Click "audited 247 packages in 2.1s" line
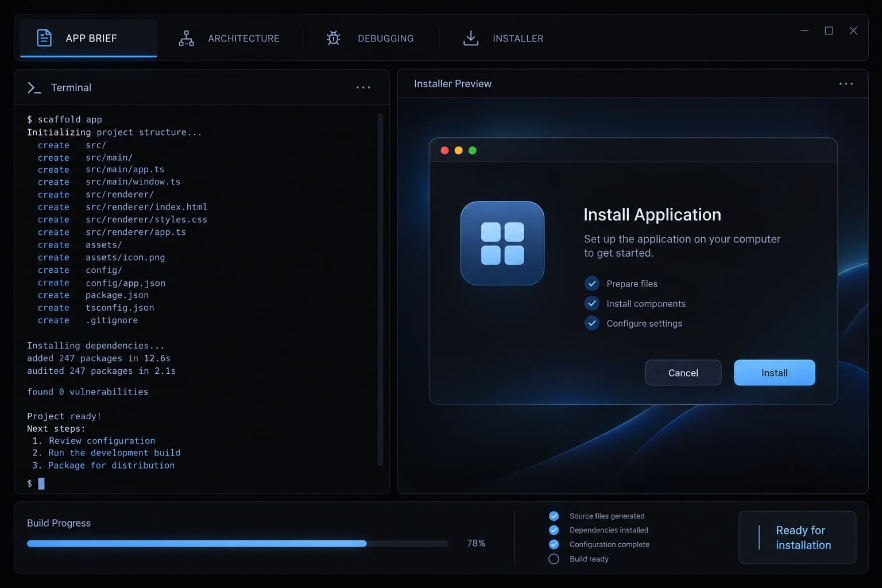This screenshot has width=882, height=588. coord(101,371)
